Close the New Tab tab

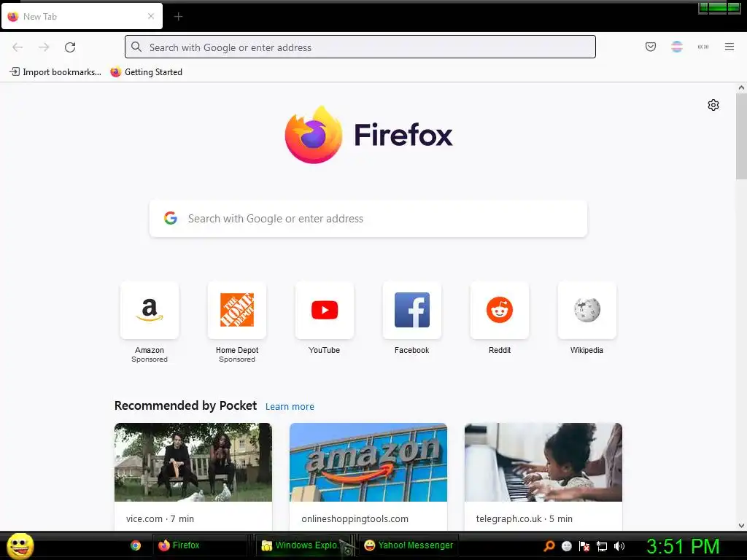click(150, 16)
